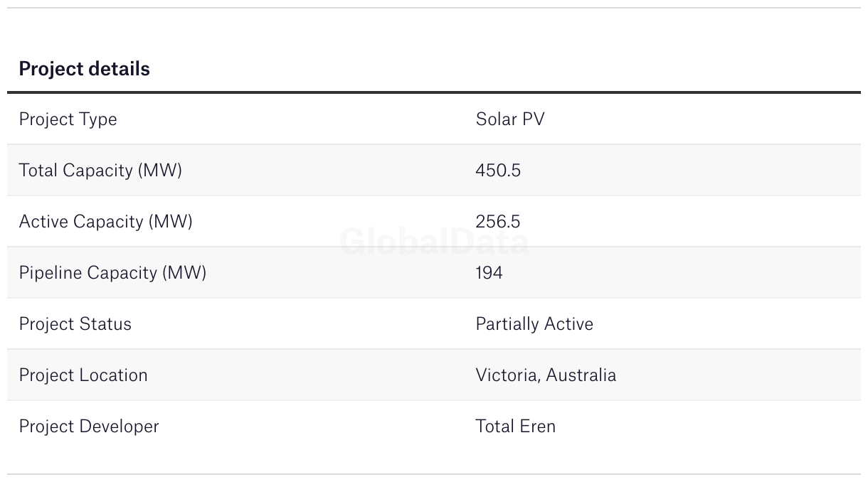This screenshot has width=868, height=482.
Task: Click the thick rule under Project details heading
Action: 434,92
